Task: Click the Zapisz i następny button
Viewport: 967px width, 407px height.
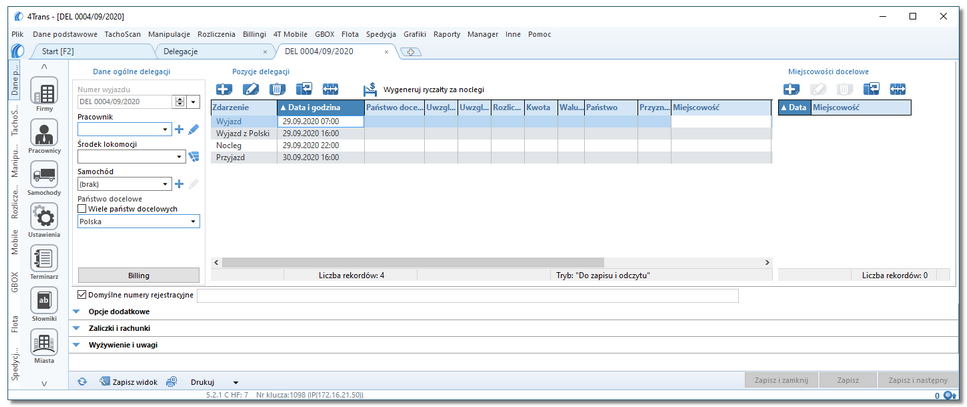Action: coord(918,380)
